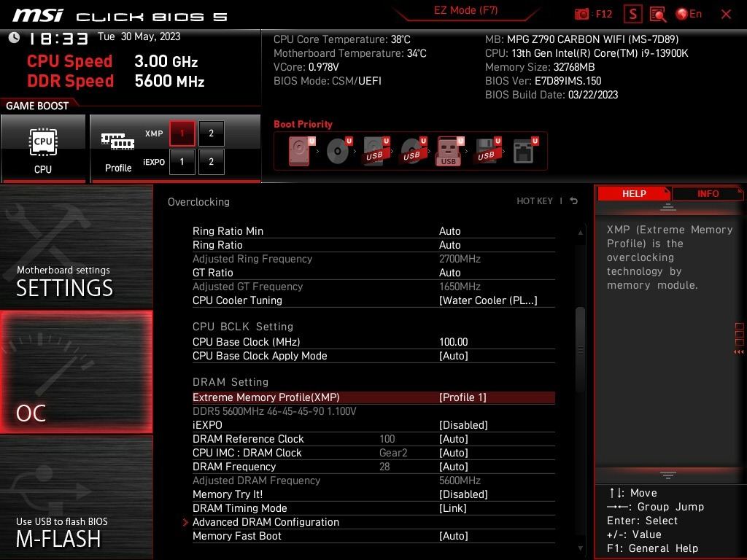Viewport: 747px width, 560px height.
Task: Select the USB floppy boot device icon
Action: [x=487, y=152]
